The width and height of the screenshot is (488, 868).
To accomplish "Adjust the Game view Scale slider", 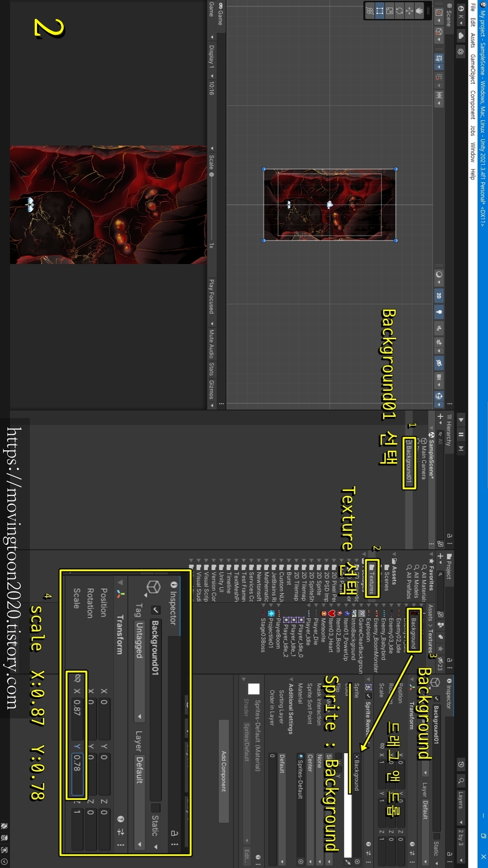I will tap(211, 206).
